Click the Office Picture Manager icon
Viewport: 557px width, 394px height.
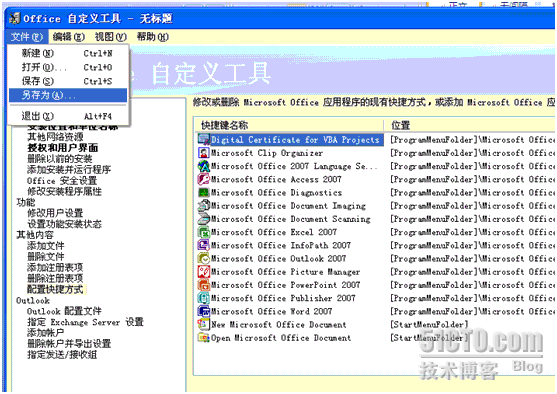pos(204,271)
